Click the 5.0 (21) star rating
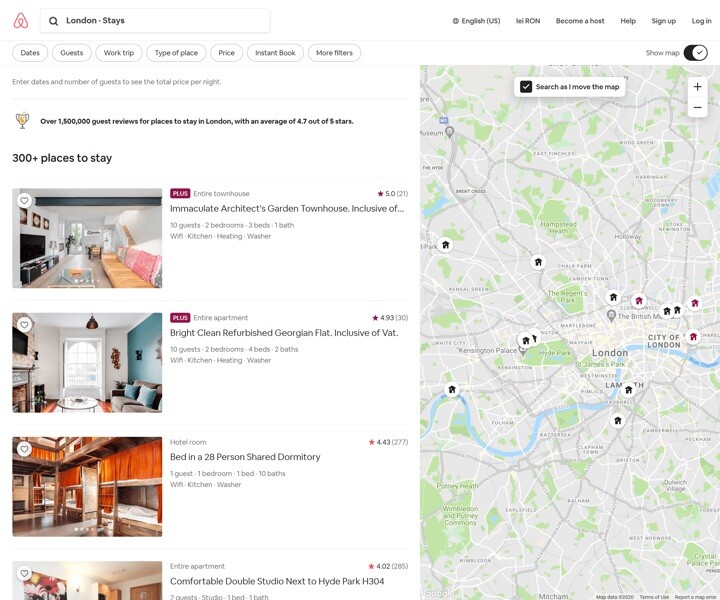Viewport: 720px width, 600px height. 393,194
